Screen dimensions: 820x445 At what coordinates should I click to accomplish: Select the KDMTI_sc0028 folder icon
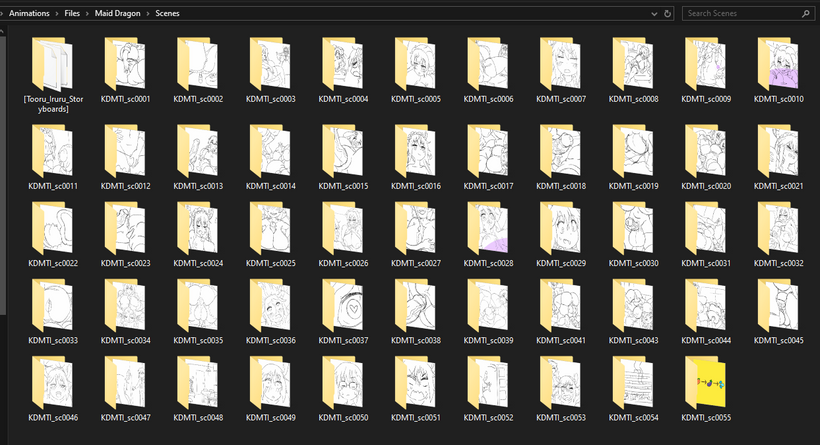click(488, 228)
